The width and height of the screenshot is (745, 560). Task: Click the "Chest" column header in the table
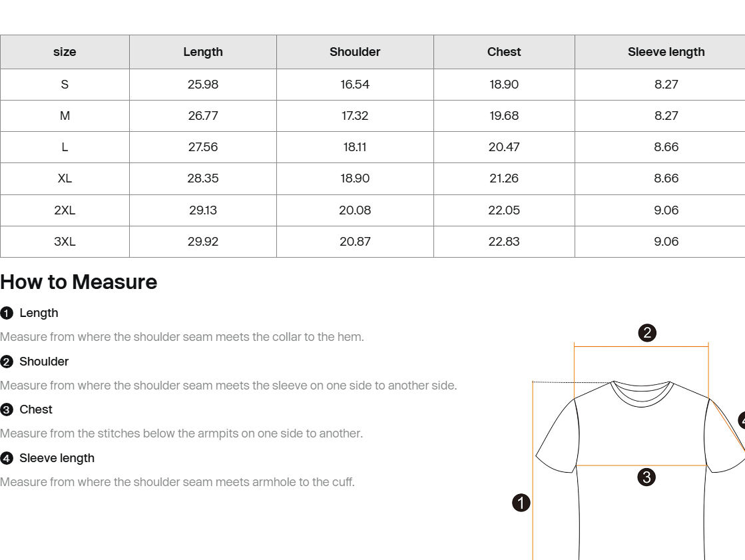504,52
